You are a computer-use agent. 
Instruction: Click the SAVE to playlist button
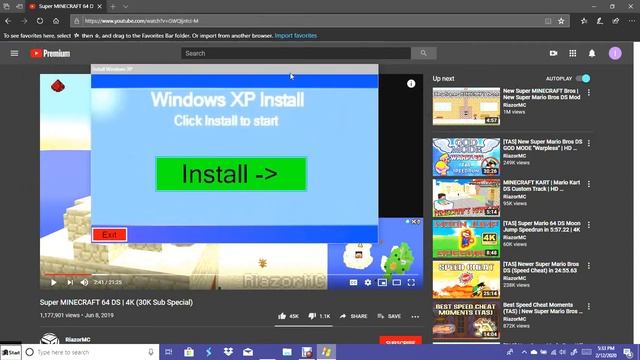tap(389, 316)
